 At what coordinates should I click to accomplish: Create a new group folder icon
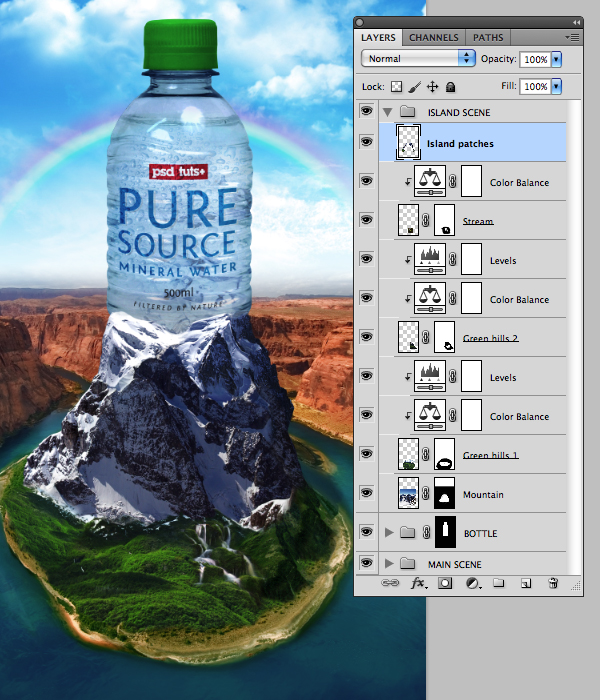coord(499,583)
